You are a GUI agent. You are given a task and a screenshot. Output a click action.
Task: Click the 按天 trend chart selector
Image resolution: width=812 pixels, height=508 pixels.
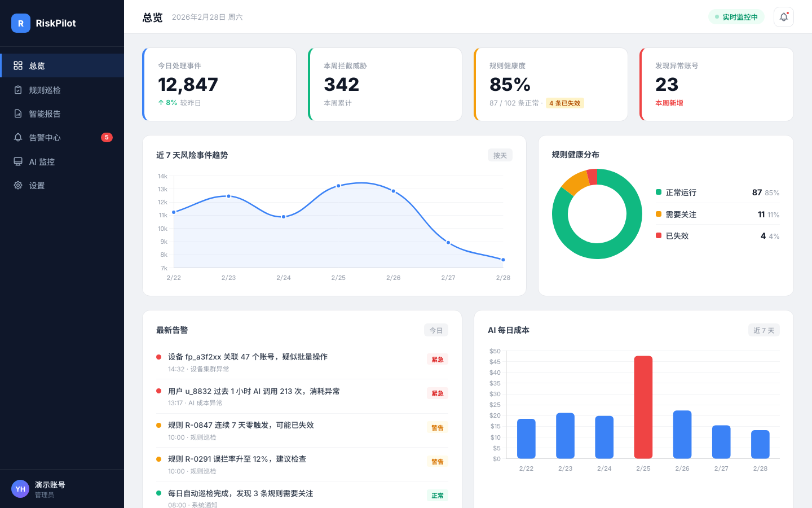pos(500,155)
